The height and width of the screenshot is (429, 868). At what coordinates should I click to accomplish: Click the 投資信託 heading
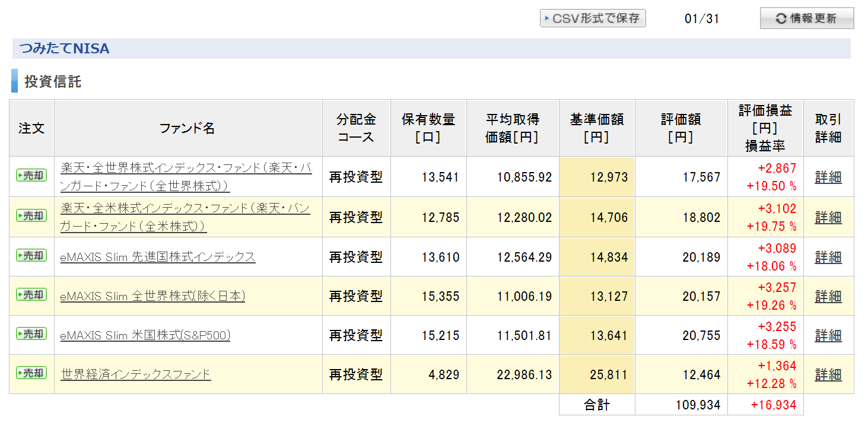click(x=53, y=81)
